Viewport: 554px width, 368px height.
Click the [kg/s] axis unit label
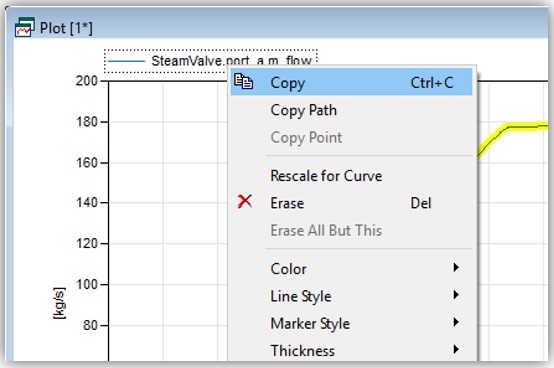coord(59,303)
